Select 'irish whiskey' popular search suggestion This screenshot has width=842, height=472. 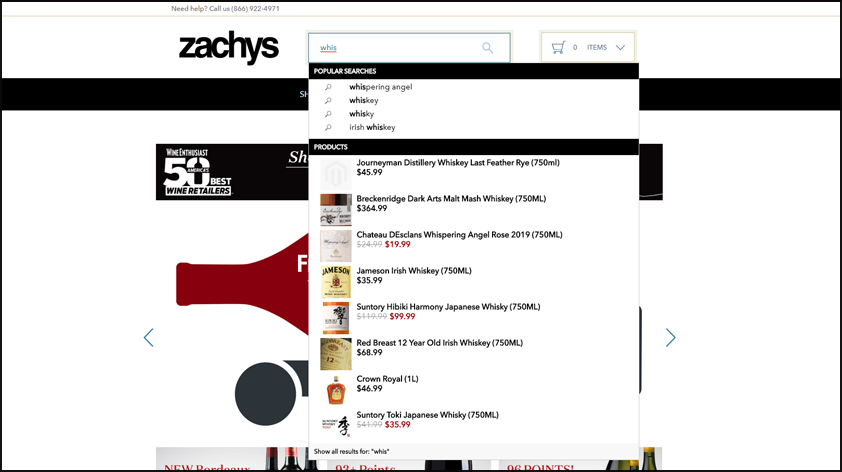tap(372, 127)
